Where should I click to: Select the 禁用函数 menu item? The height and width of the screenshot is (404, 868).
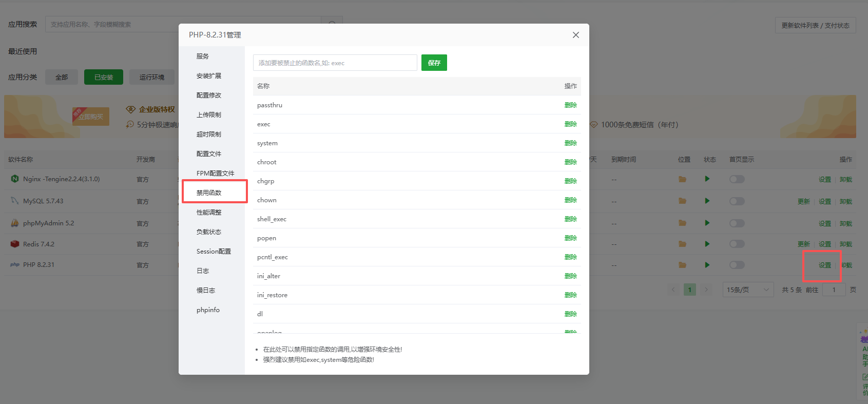pyautogui.click(x=209, y=193)
